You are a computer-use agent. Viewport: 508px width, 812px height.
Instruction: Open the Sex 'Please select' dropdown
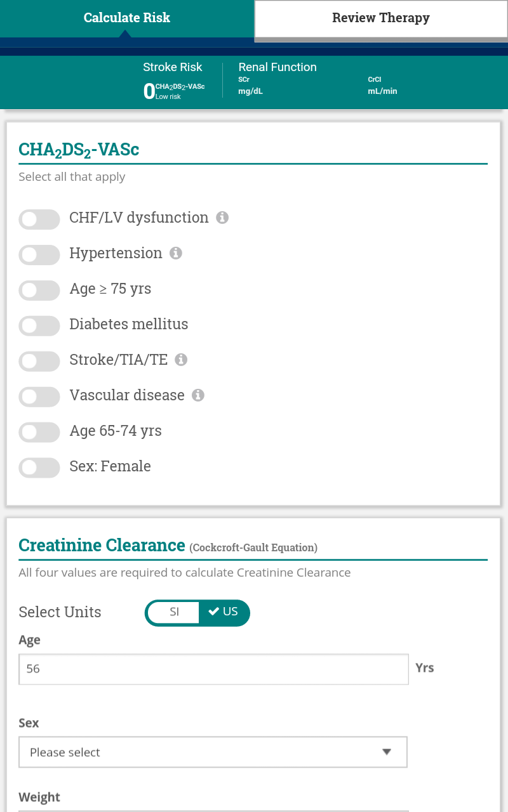(213, 752)
